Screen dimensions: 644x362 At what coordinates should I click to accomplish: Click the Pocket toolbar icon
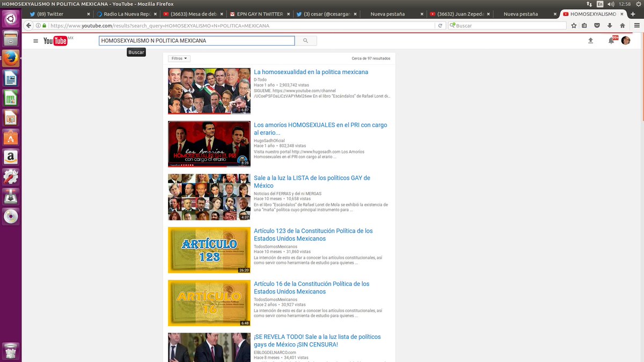(x=597, y=25)
